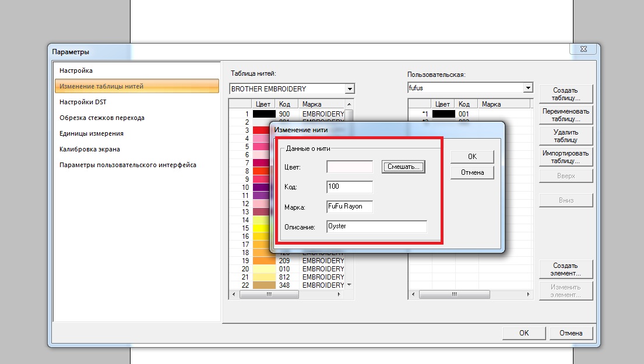Viewport: 644px width, 364px height.
Task: Open Единицы измерения section
Action: point(92,133)
